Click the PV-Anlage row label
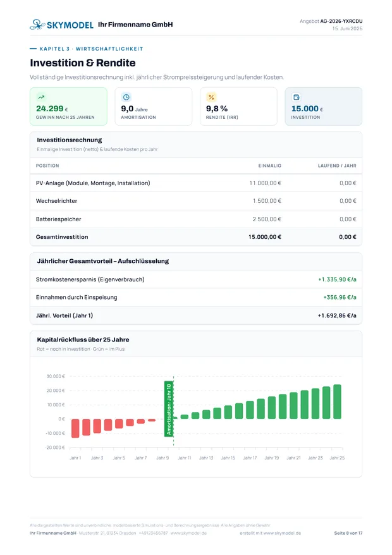The height and width of the screenshot is (555, 392). pyautogui.click(x=93, y=183)
